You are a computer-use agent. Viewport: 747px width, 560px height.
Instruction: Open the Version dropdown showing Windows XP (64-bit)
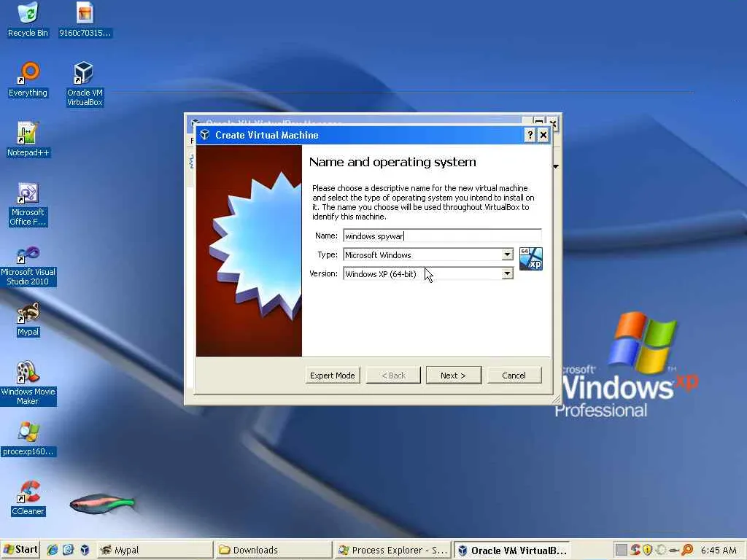tap(427, 274)
